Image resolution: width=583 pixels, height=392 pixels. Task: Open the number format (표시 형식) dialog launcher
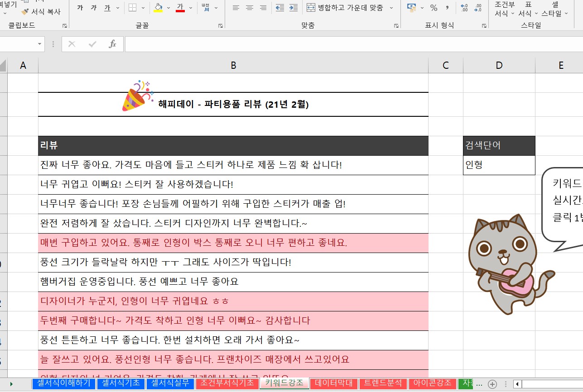point(484,26)
